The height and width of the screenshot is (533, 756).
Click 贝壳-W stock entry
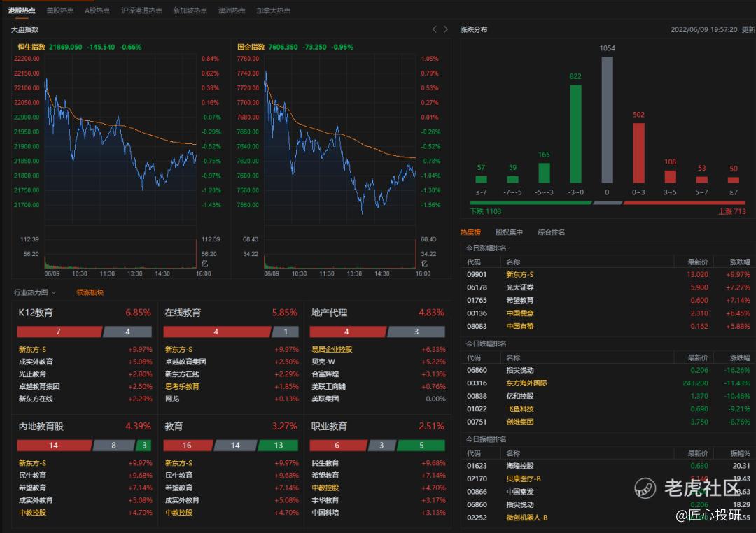tap(323, 362)
